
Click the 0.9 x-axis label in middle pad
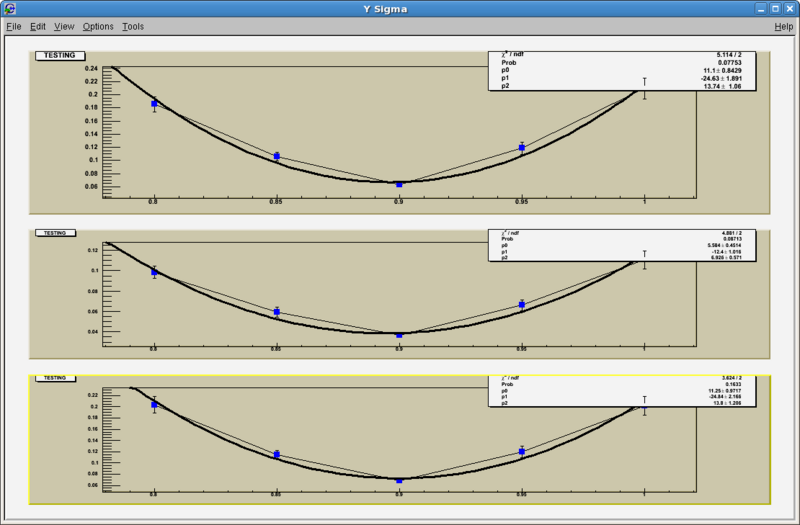pyautogui.click(x=399, y=349)
